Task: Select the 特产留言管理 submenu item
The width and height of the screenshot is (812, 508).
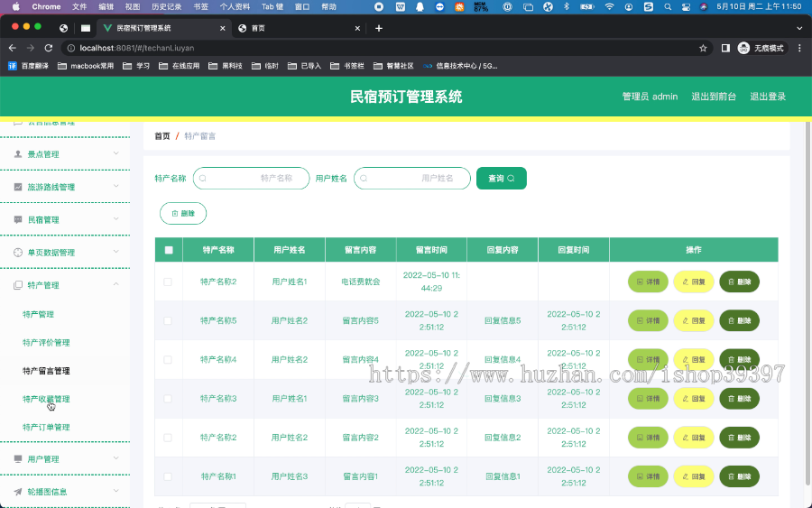Action: (46, 371)
